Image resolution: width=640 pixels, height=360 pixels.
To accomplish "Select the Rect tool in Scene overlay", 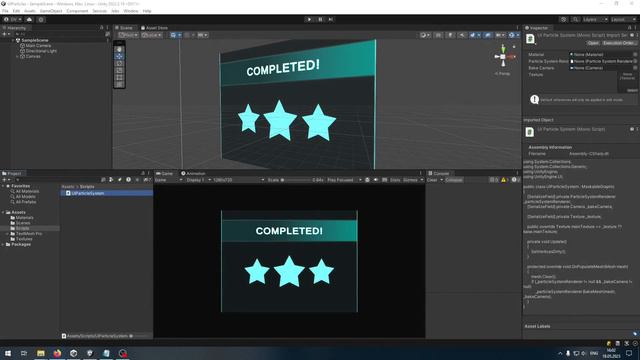I will tap(119, 77).
